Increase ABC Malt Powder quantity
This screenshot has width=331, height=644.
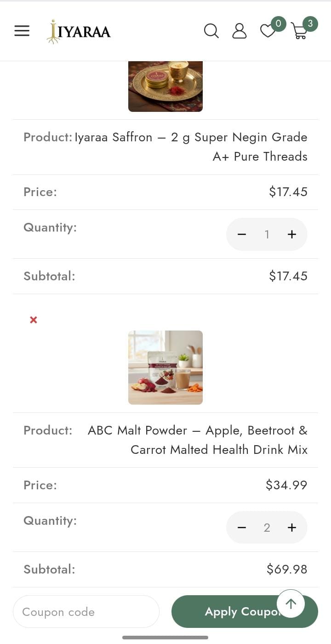pos(291,528)
